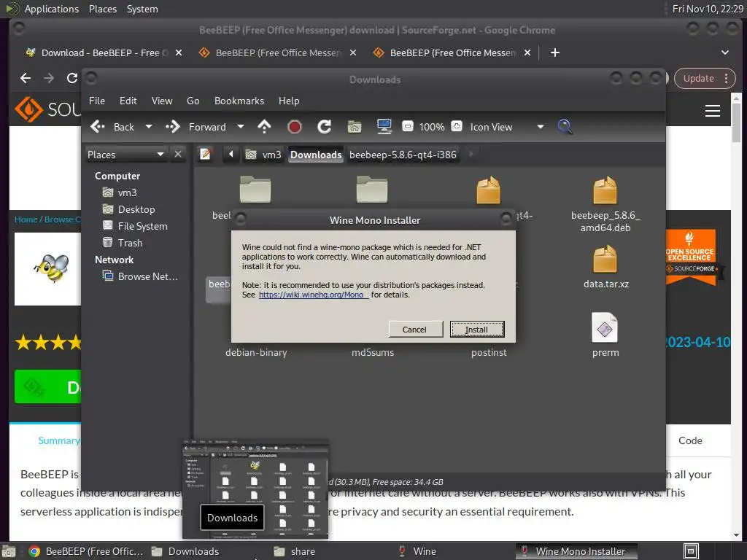Select the vm3 path bar button
Image resolution: width=747 pixels, height=560 pixels.
pos(263,155)
